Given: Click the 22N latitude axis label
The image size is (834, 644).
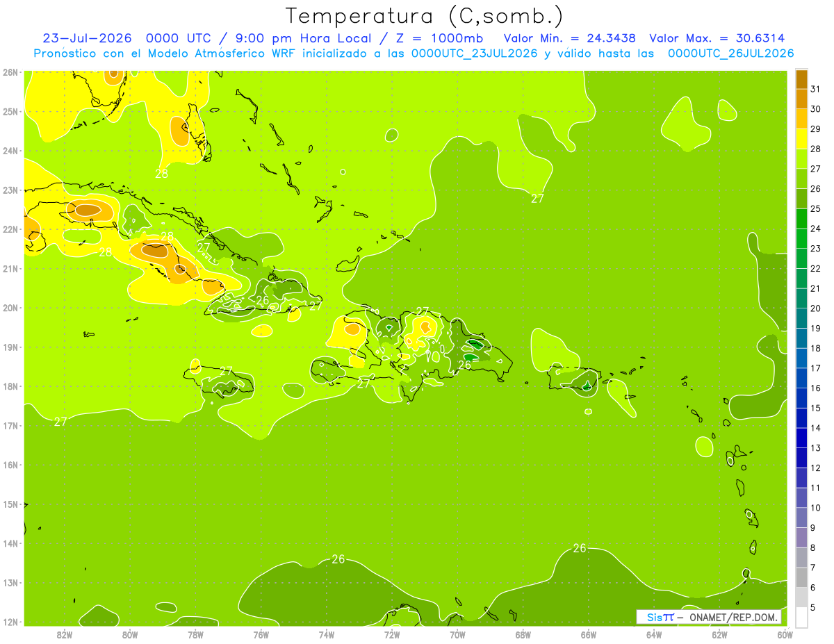Looking at the screenshot, I should [x=10, y=229].
